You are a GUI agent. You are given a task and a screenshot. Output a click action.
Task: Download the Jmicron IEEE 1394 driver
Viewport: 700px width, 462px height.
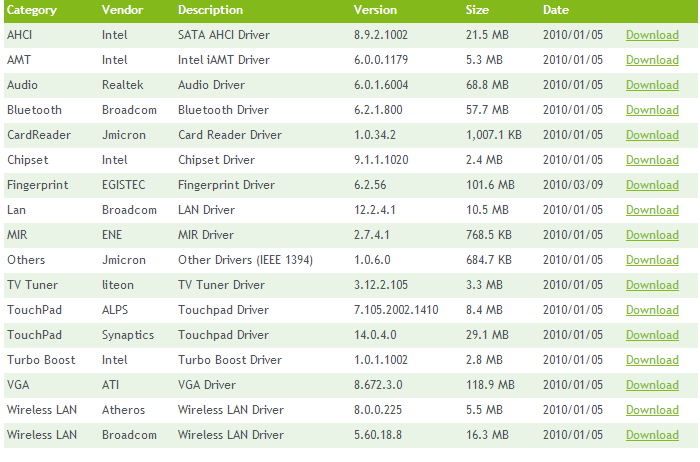coord(652,260)
